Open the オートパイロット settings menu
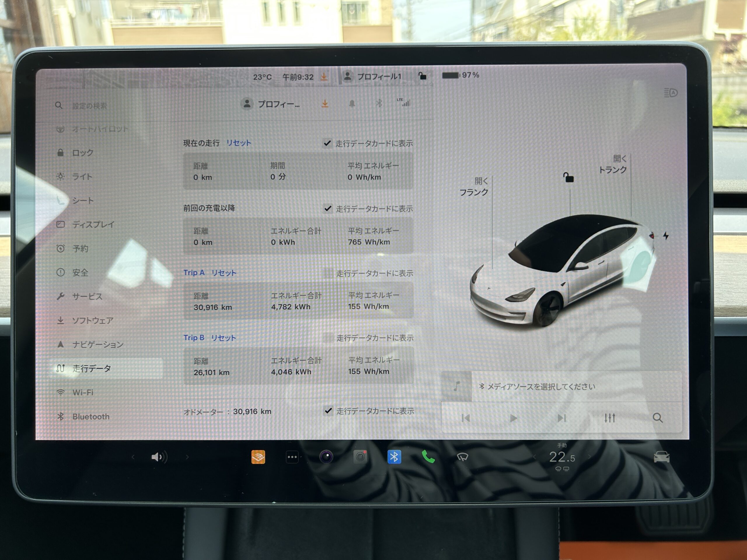This screenshot has height=560, width=747. tap(92, 129)
